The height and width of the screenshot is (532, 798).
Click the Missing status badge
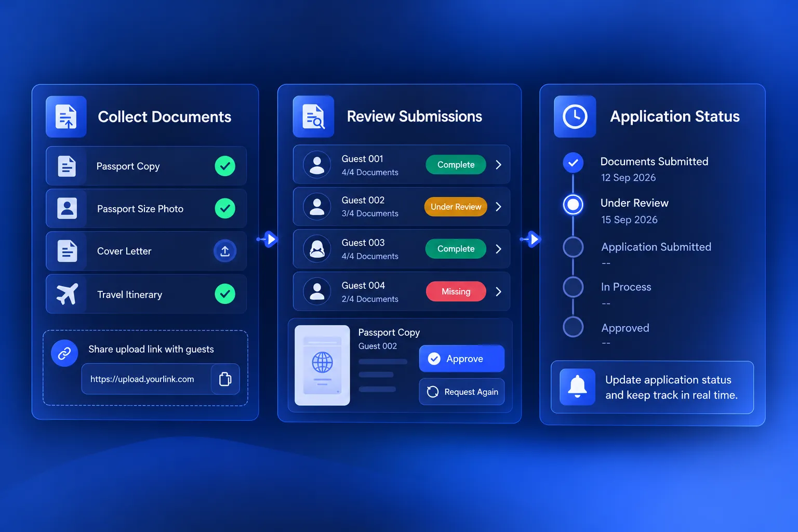(x=456, y=291)
